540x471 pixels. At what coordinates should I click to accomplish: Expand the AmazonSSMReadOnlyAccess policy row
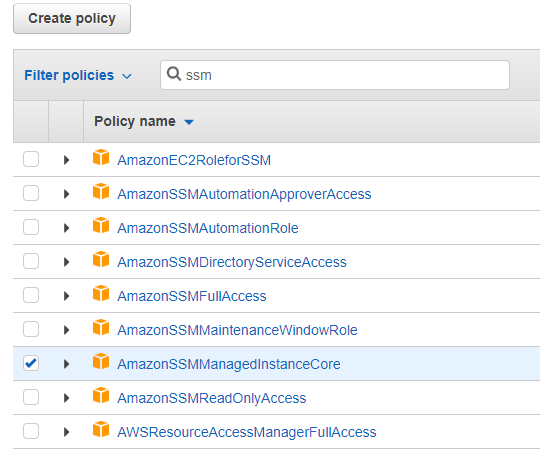66,398
